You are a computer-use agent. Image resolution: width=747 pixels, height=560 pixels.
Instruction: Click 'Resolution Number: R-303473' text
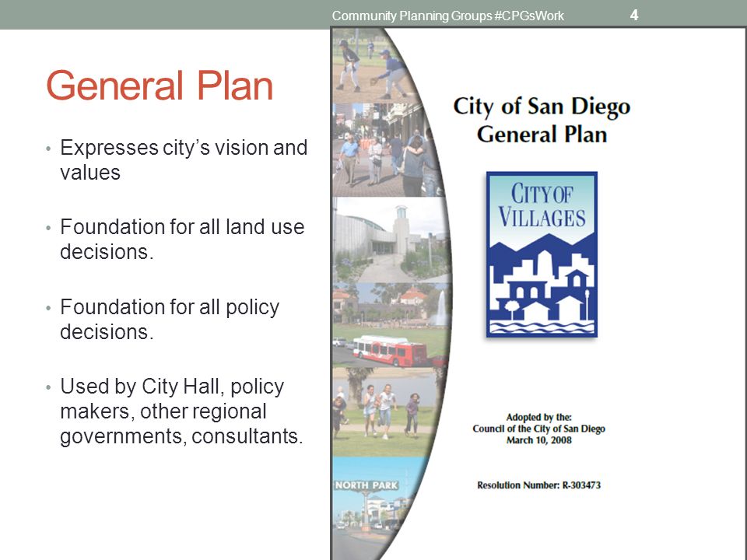[x=538, y=485]
